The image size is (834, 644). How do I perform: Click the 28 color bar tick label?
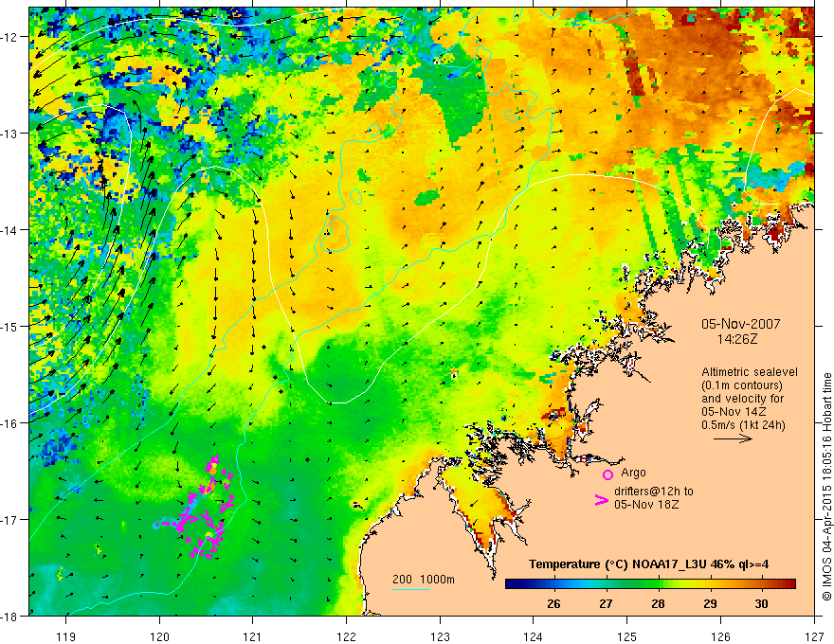coord(658,603)
